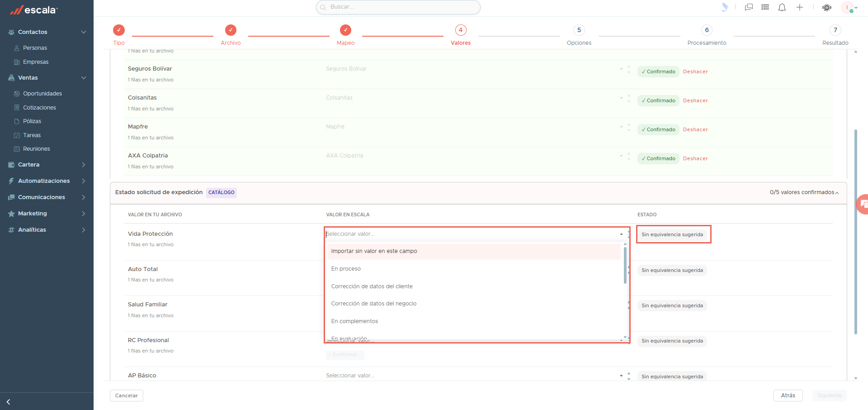The width and height of the screenshot is (868, 410).
Task: Click Deshacer for AXA Colpatria
Action: point(695,158)
